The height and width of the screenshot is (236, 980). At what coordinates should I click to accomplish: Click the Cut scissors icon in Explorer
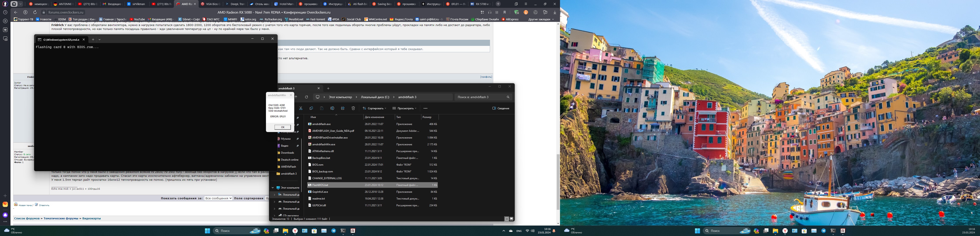[x=301, y=108]
